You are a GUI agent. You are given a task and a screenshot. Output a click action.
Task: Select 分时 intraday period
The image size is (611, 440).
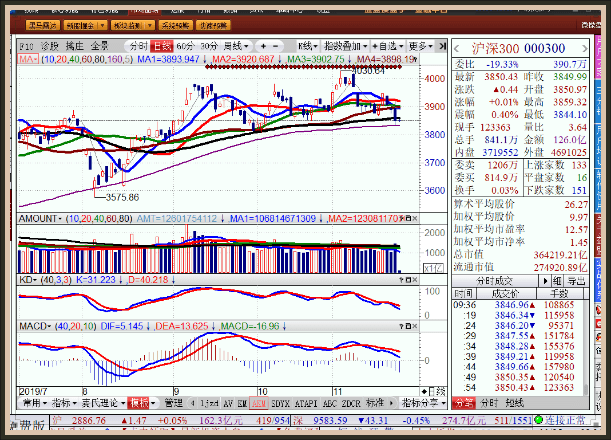pyautogui.click(x=138, y=46)
